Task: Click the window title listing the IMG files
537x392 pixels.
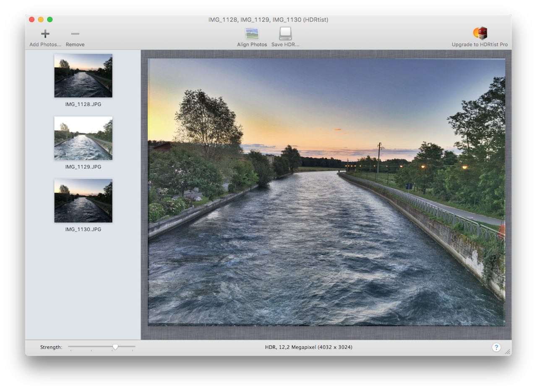Action: pyautogui.click(x=268, y=20)
